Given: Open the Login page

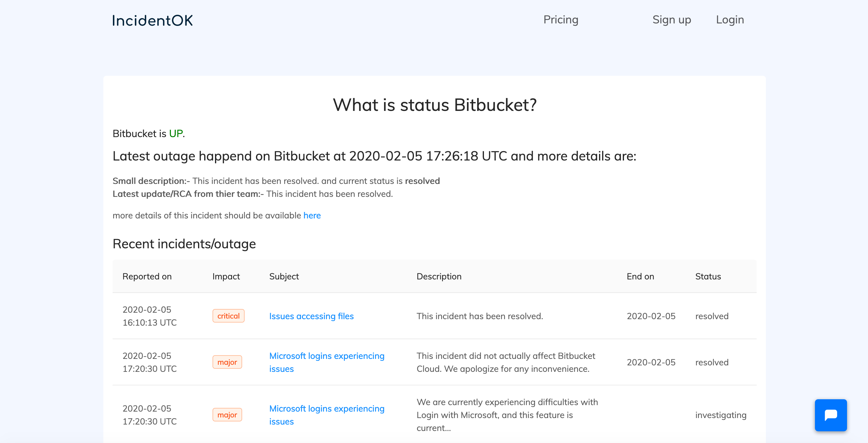Looking at the screenshot, I should (x=730, y=20).
